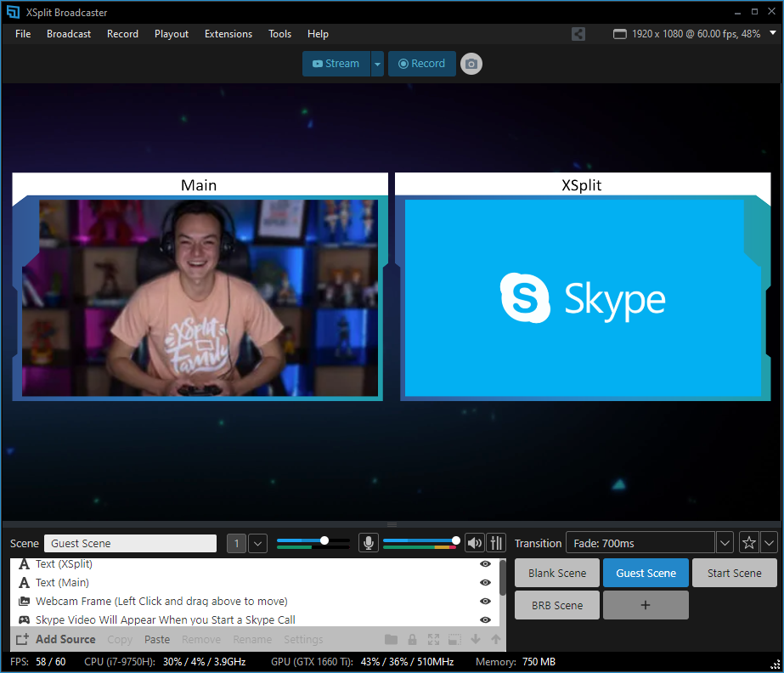The image size is (784, 673).
Task: Select scene preset number 1
Action: click(x=236, y=543)
